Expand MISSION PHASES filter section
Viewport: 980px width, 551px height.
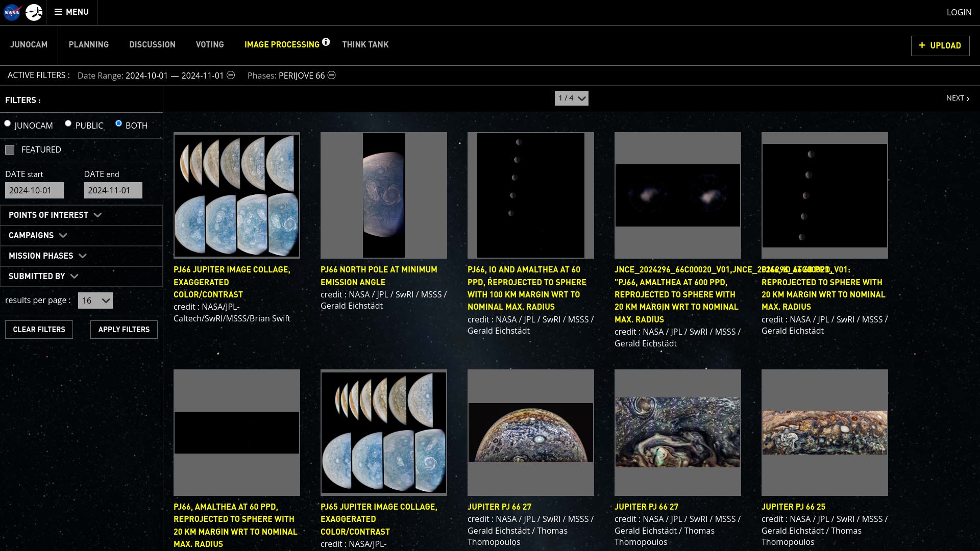(81, 256)
